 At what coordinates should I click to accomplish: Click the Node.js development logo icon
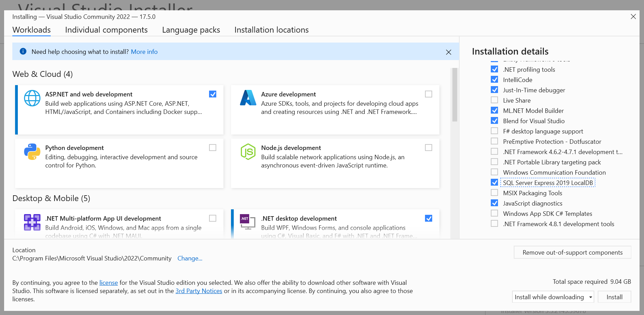248,152
